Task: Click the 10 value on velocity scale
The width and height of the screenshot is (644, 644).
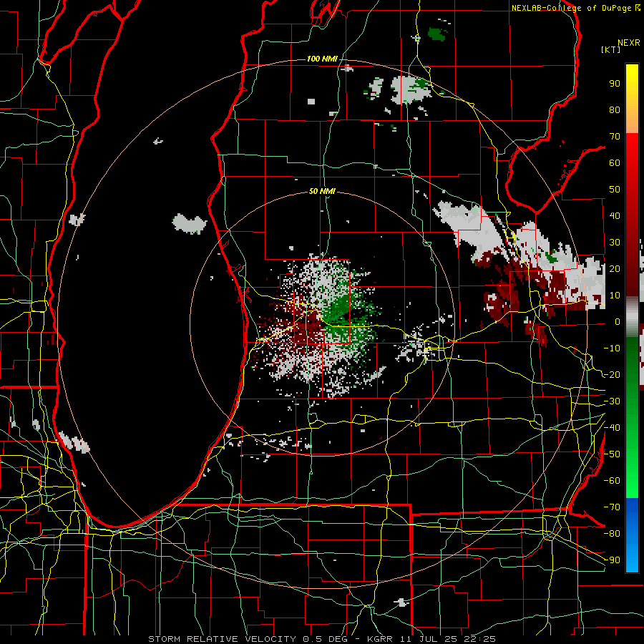Action: pos(615,296)
